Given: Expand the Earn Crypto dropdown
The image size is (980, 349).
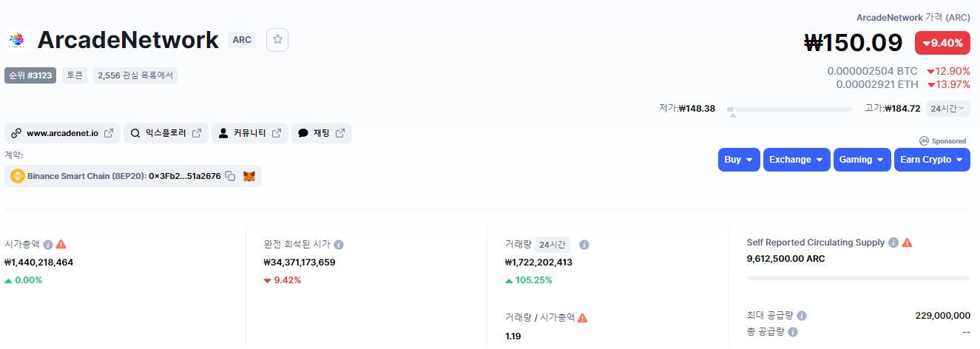Looking at the screenshot, I should 932,160.
